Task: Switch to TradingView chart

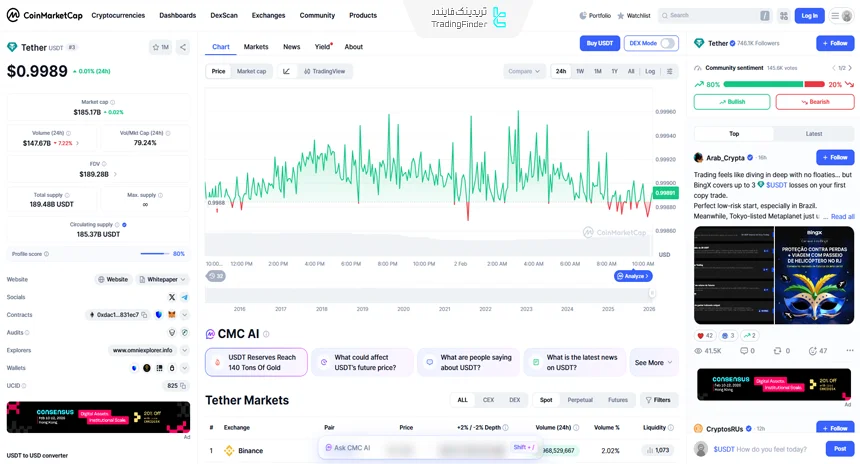Action: point(325,71)
